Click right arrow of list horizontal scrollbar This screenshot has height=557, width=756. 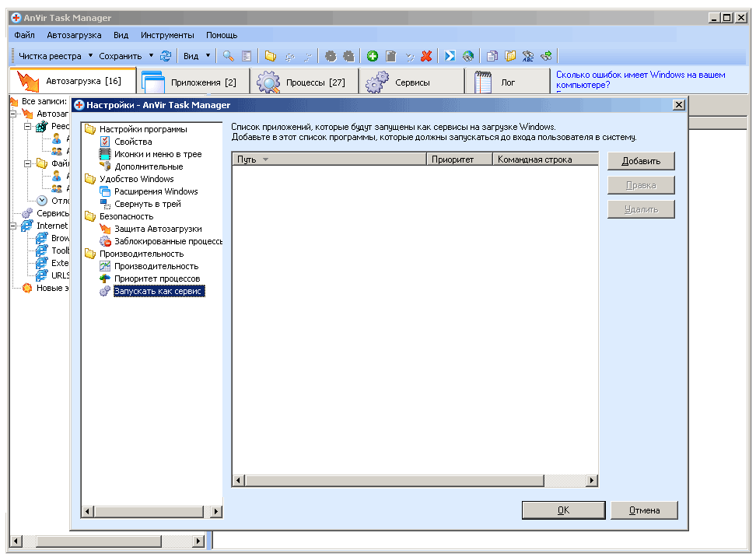[591, 482]
